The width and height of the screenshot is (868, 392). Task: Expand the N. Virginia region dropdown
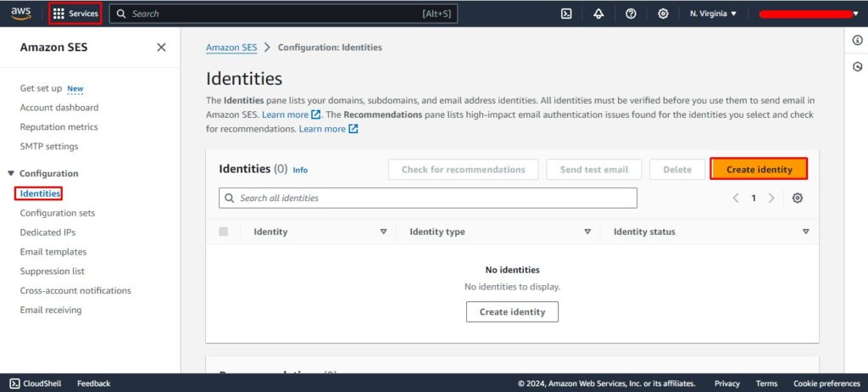713,14
